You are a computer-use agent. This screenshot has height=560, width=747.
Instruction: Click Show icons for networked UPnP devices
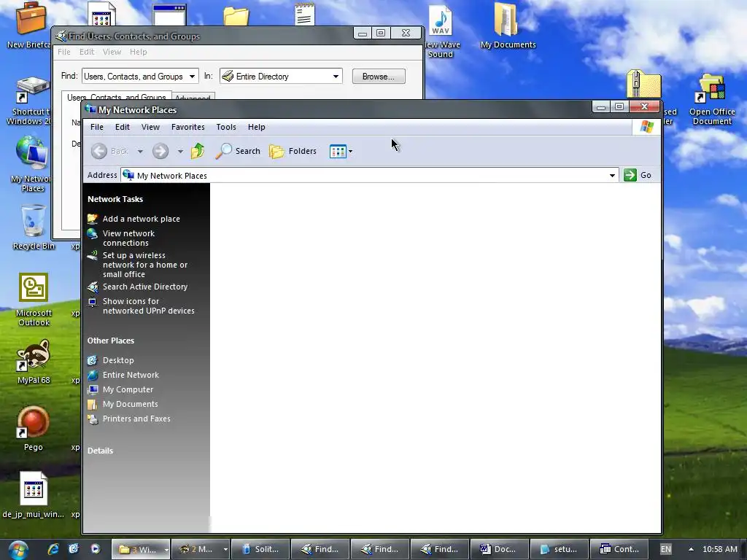[148, 306]
